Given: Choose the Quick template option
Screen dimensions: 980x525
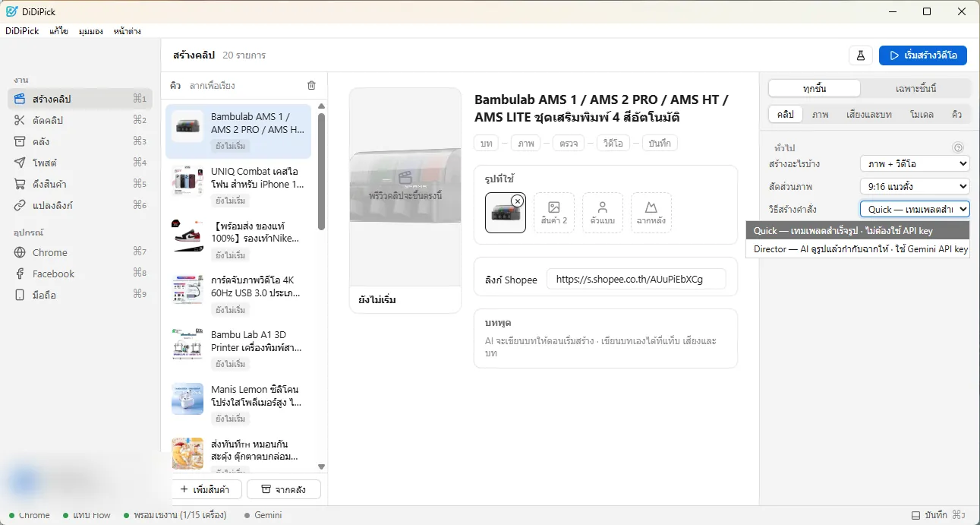Looking at the screenshot, I should pos(858,230).
